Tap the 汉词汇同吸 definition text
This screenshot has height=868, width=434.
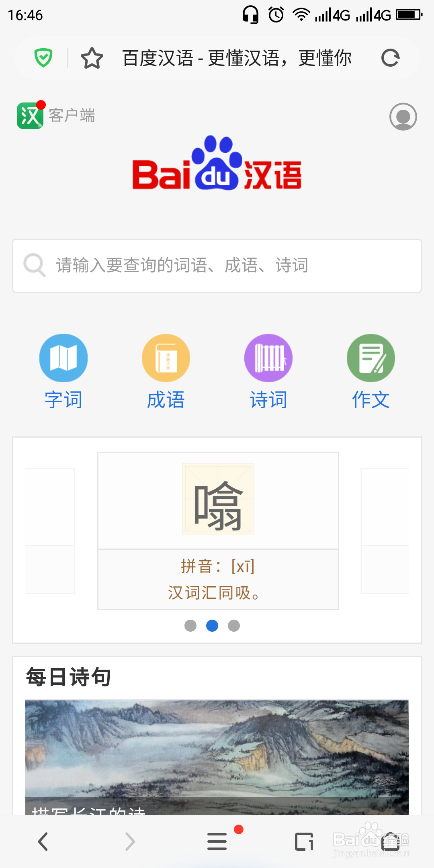click(214, 593)
